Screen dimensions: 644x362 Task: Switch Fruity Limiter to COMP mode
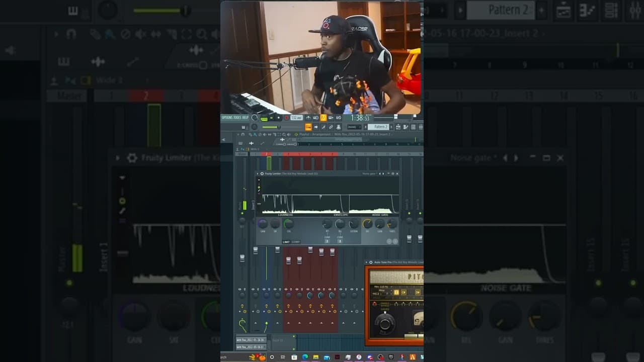click(296, 242)
